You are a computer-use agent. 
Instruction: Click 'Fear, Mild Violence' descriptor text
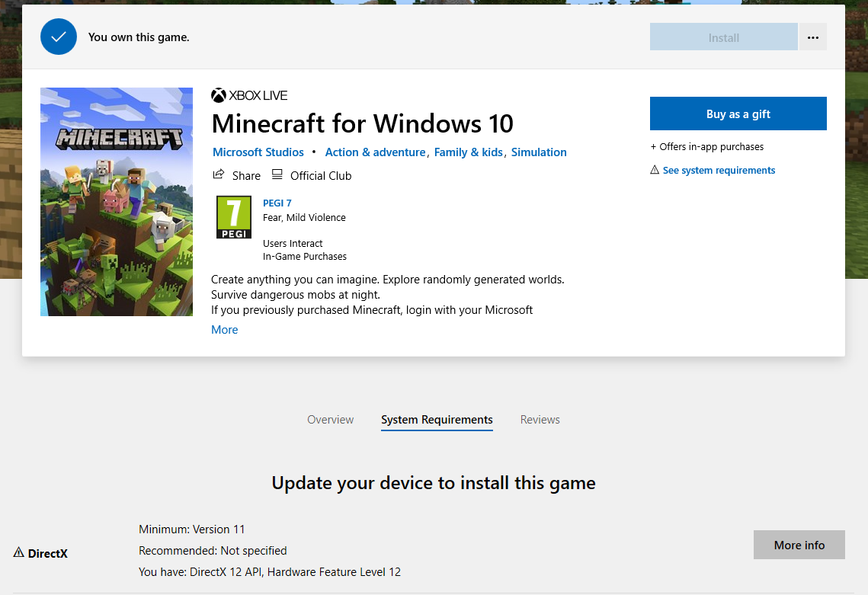click(x=304, y=218)
